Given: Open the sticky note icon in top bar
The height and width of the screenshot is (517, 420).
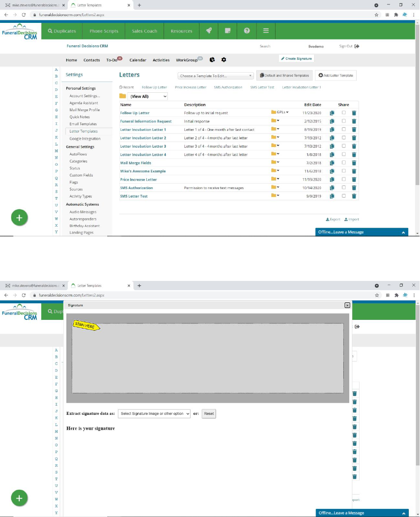Looking at the screenshot, I should [228, 31].
